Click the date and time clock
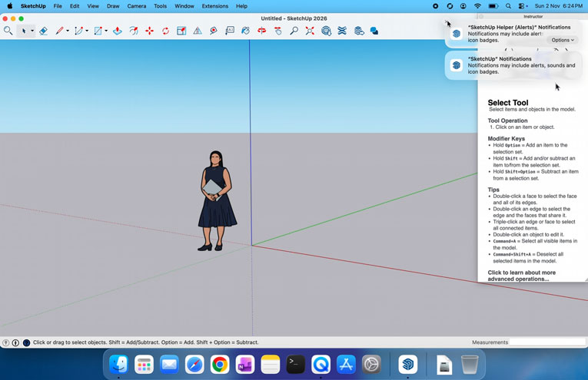The height and width of the screenshot is (380, 588). coord(558,6)
